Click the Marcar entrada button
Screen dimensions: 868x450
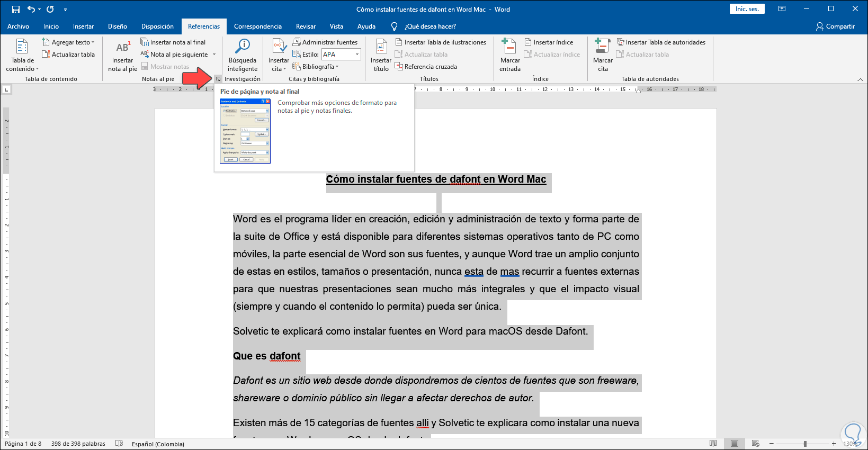[x=510, y=55]
